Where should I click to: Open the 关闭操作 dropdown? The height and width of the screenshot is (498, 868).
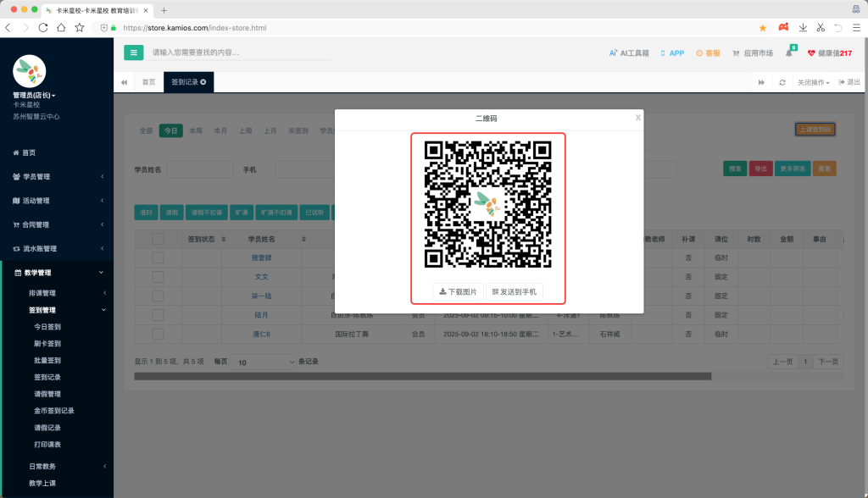[x=813, y=82]
